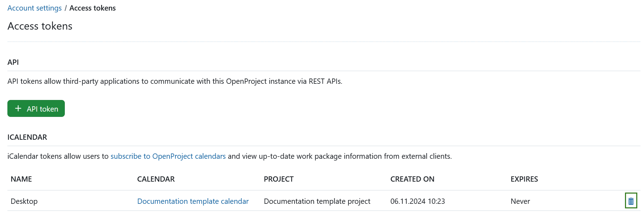Open the Documentation template calendar link
The width and height of the screenshot is (644, 220).
click(x=193, y=201)
